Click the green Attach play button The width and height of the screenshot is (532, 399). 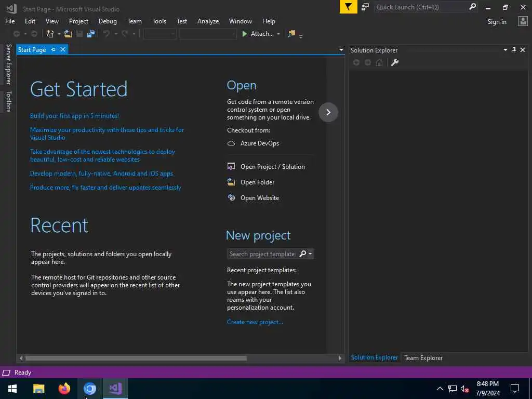(x=244, y=34)
